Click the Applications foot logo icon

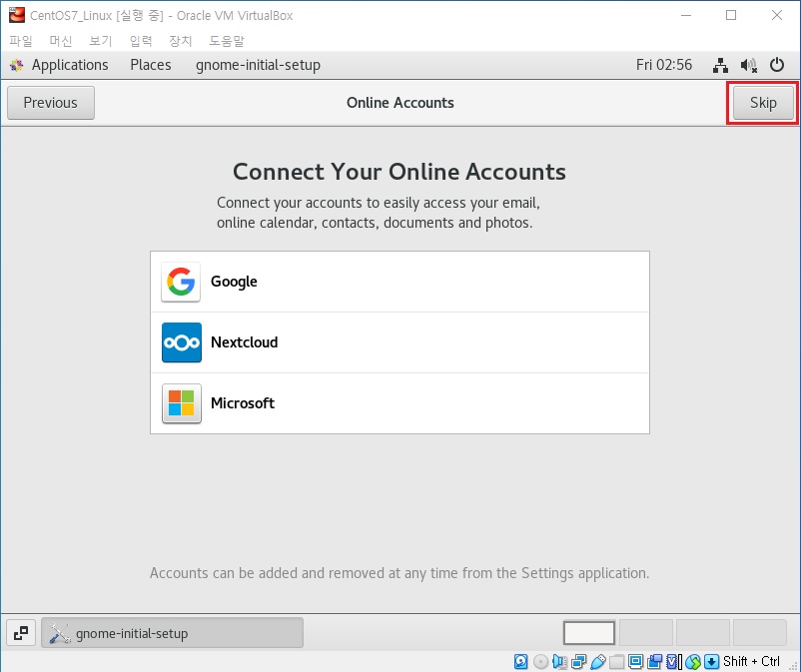tap(17, 65)
